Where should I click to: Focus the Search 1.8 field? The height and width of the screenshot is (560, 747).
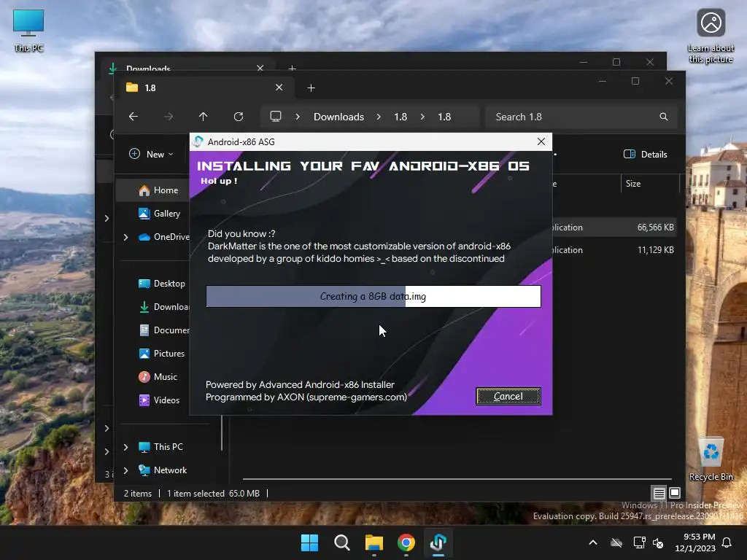coord(581,117)
